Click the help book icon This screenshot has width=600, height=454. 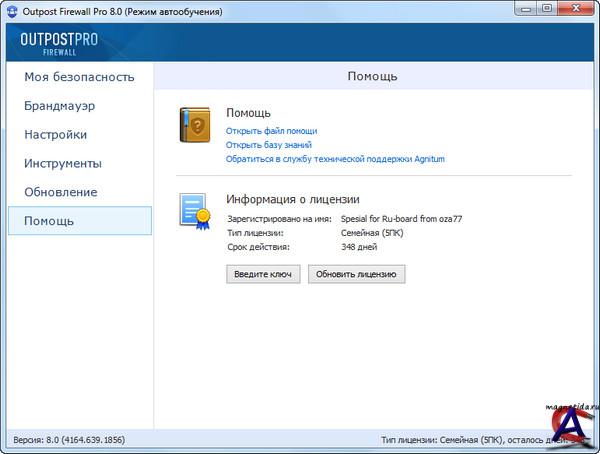pos(196,127)
